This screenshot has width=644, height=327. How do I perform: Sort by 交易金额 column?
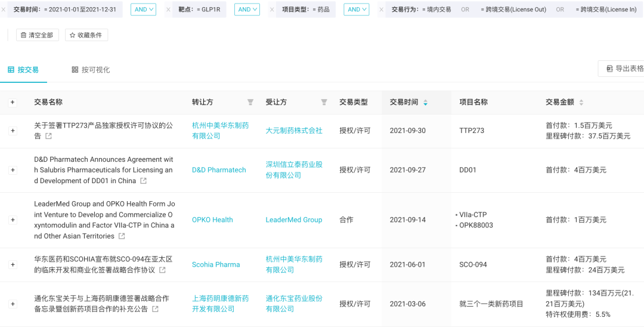coord(581,102)
